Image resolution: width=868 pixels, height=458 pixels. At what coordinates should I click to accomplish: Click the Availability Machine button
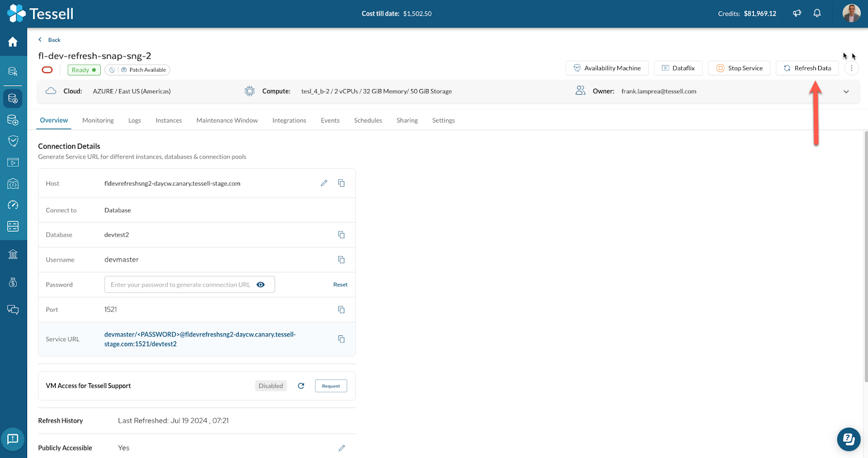pos(607,68)
